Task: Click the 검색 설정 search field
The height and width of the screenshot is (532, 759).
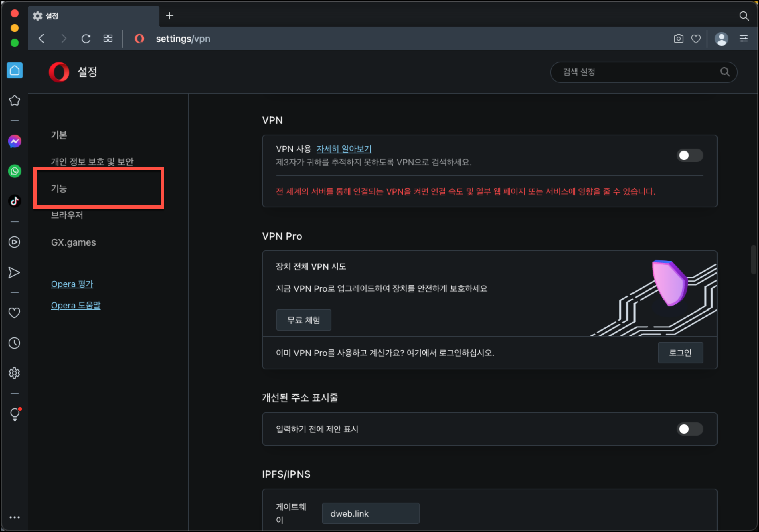Action: [636, 72]
